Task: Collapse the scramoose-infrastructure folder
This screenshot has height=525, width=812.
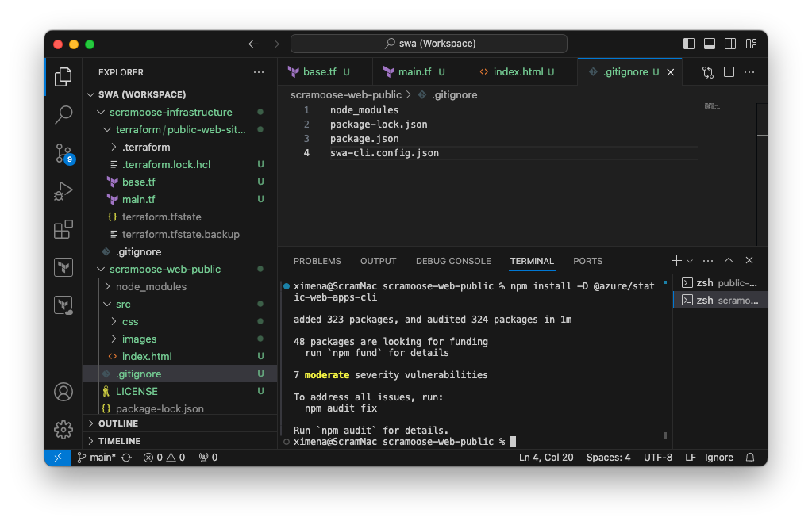Action: [x=179, y=113]
